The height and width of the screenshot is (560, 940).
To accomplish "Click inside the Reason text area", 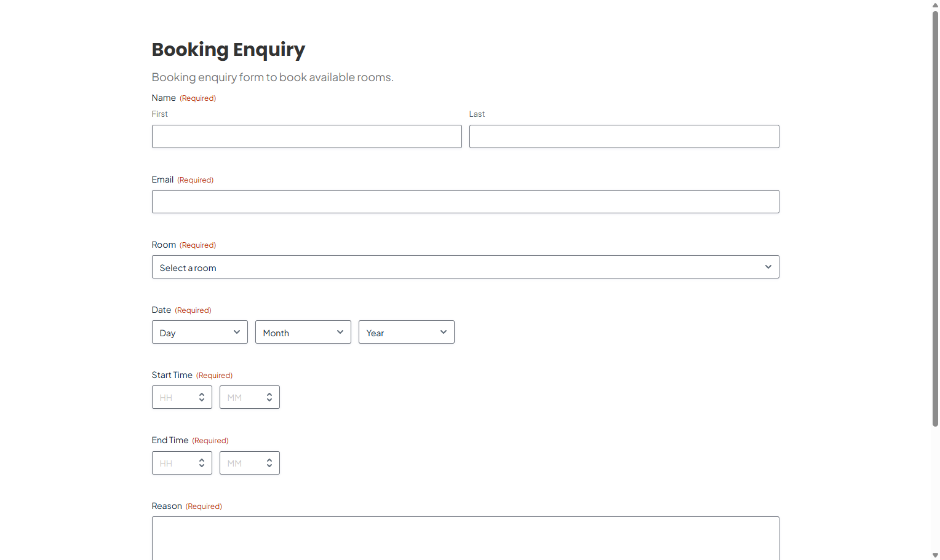I will tap(465, 538).
